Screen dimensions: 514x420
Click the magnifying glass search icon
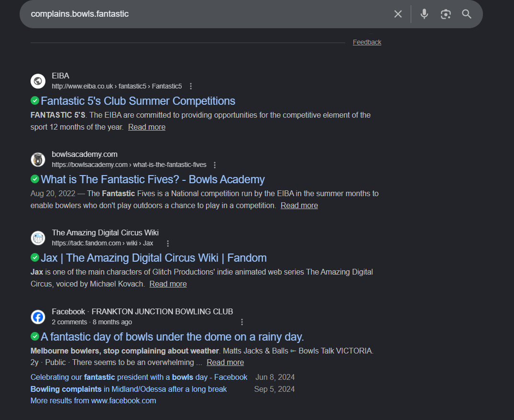(x=467, y=14)
